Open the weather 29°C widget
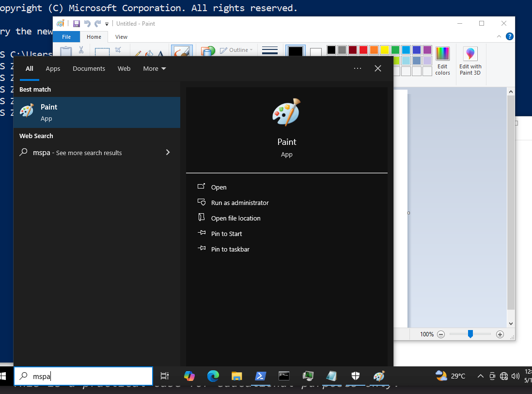 tap(450, 376)
